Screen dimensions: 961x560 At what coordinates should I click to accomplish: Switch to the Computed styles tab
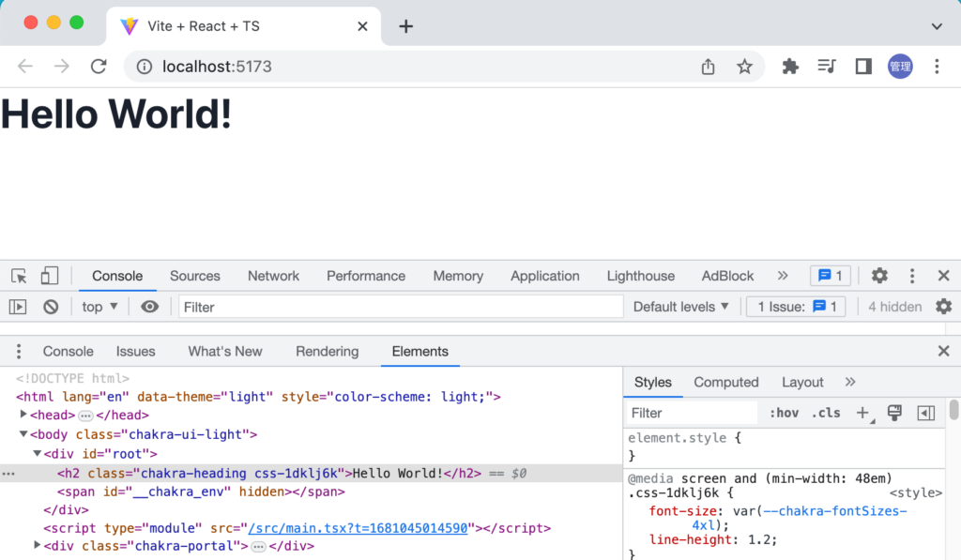725,382
